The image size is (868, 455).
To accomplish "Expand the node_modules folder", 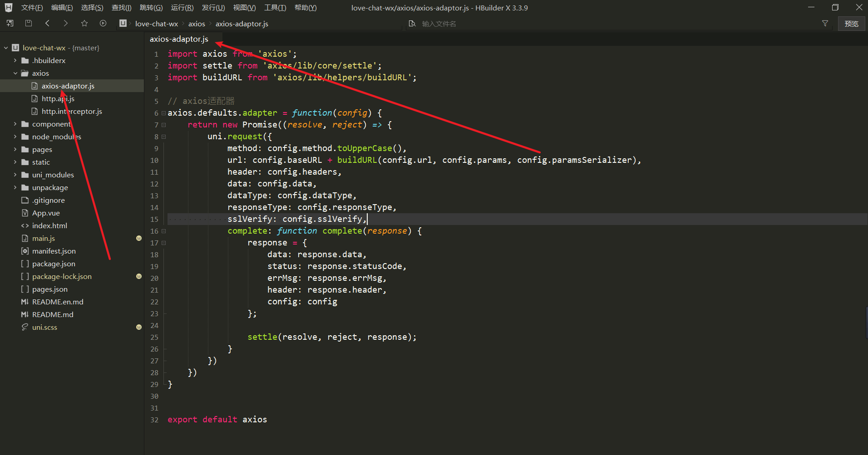I will [x=15, y=137].
